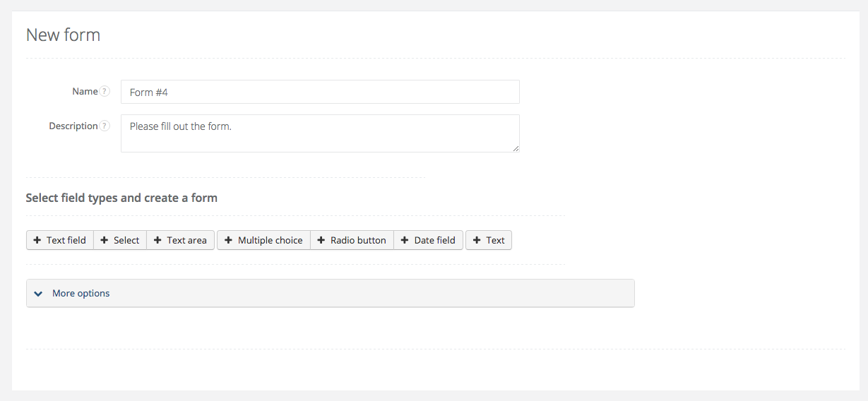Click the plus icon of the Text button
The image size is (868, 401).
[477, 240]
